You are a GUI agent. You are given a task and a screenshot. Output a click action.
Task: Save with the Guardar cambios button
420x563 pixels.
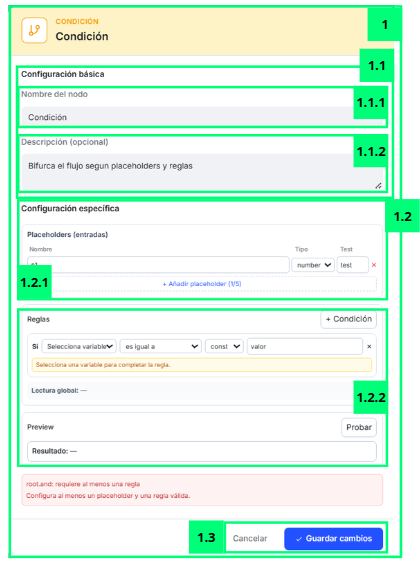tap(333, 539)
